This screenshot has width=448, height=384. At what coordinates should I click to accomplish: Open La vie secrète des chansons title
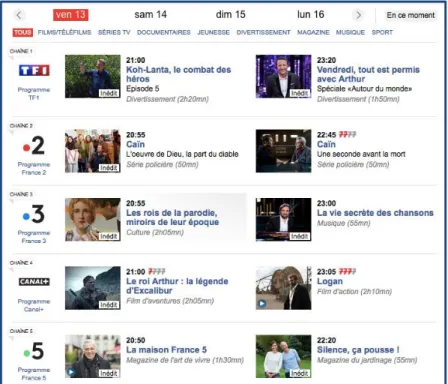pyautogui.click(x=375, y=213)
